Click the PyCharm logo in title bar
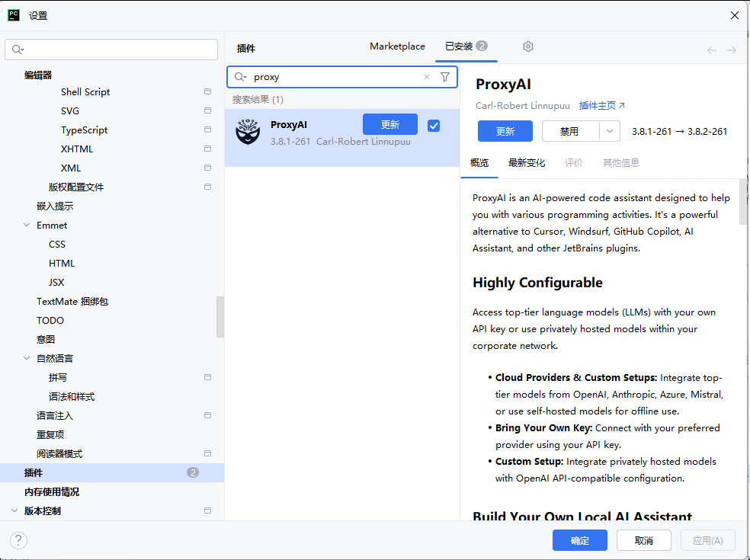 click(14, 14)
